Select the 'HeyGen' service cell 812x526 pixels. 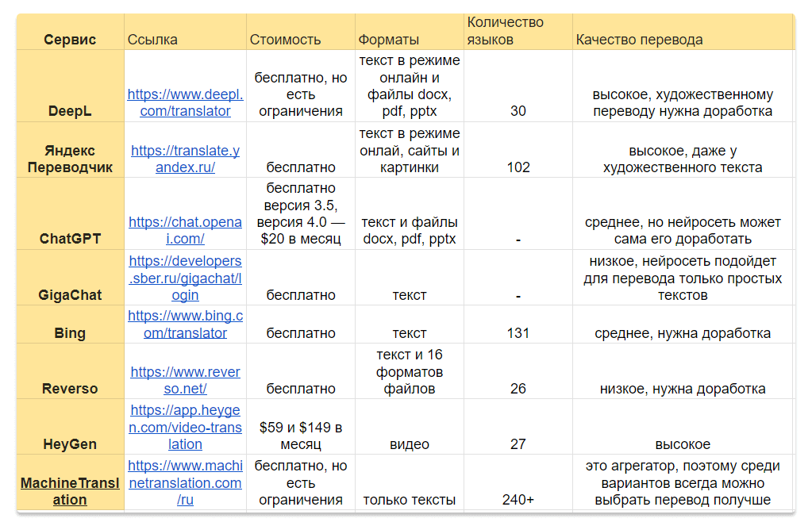(x=70, y=427)
